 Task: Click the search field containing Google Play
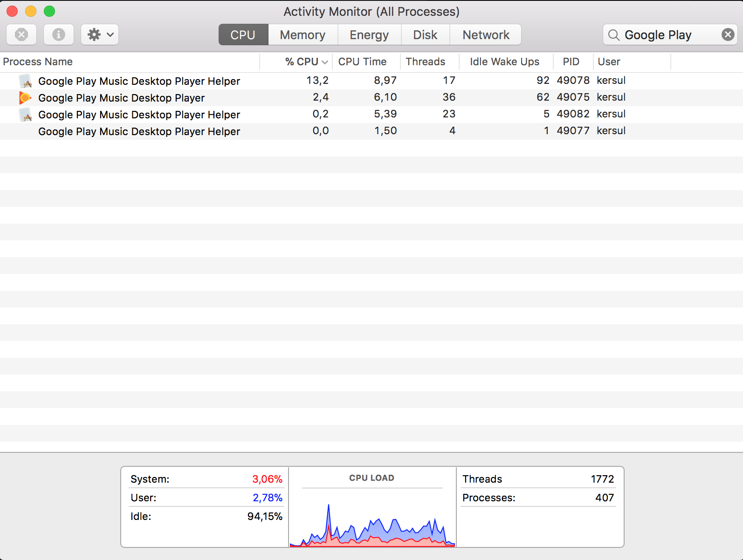click(x=670, y=34)
